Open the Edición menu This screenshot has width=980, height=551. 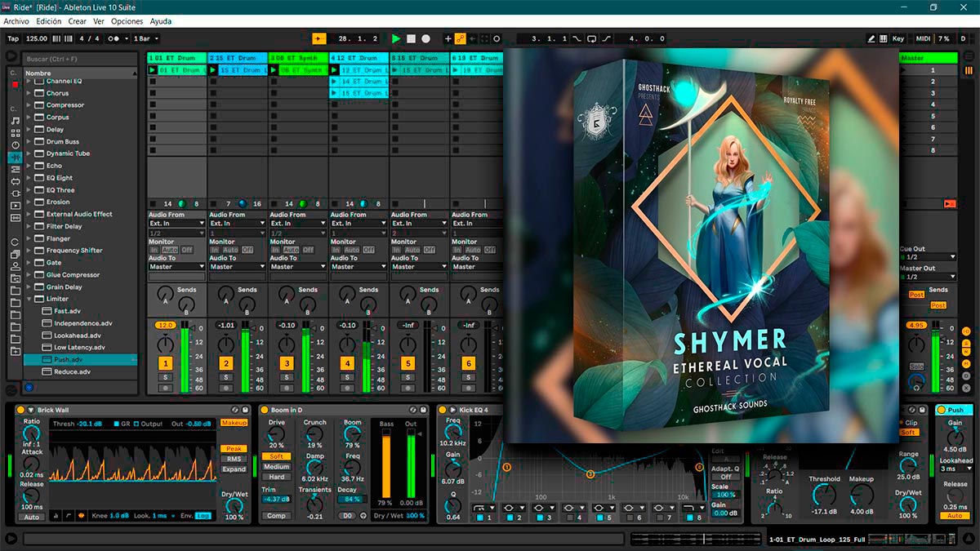click(49, 21)
